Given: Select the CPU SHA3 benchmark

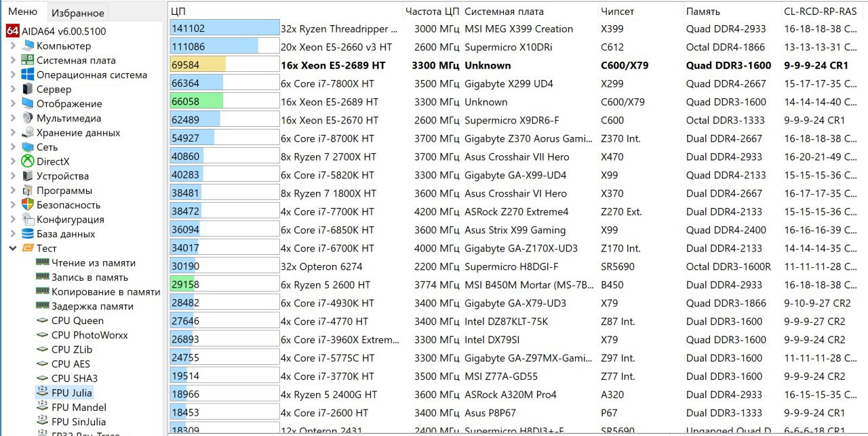Looking at the screenshot, I should 75,378.
